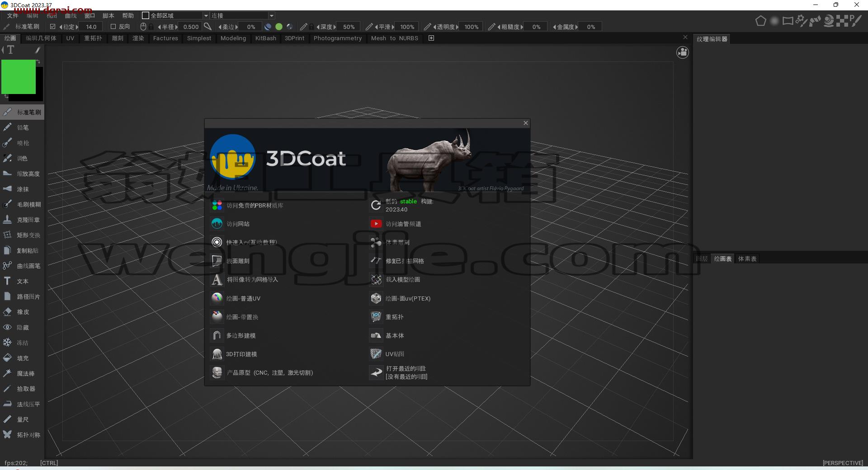Click the green foreground color swatch

[19, 77]
